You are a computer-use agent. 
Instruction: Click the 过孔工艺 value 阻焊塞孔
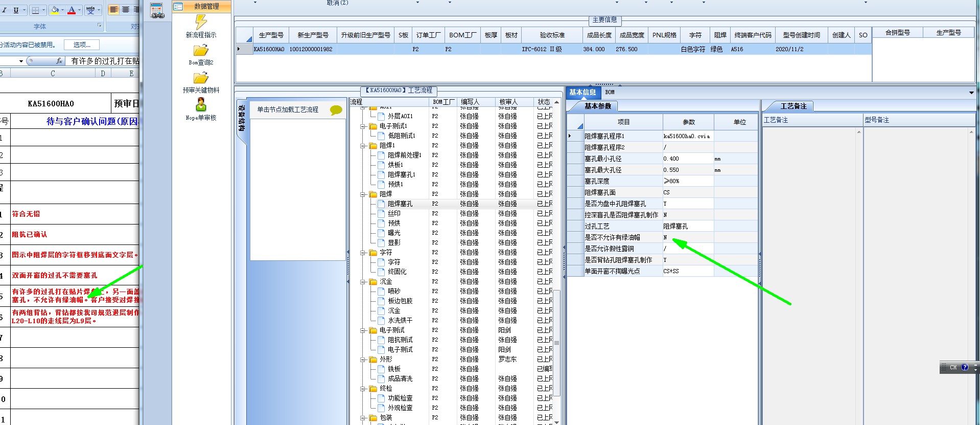(x=688, y=226)
